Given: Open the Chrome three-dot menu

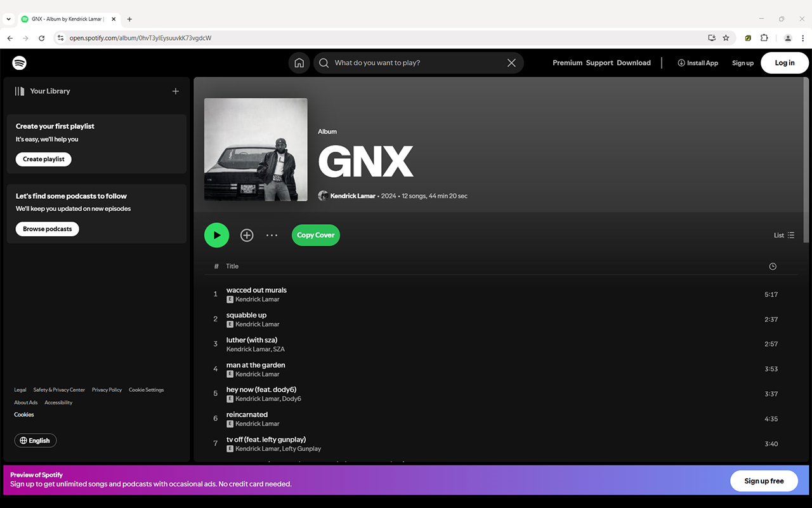Looking at the screenshot, I should [x=803, y=37].
